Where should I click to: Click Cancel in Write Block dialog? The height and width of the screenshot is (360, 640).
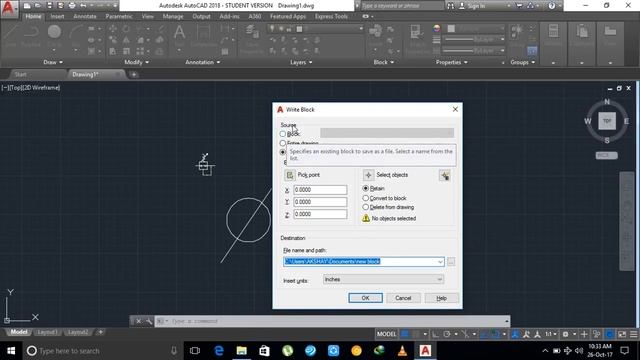point(403,298)
